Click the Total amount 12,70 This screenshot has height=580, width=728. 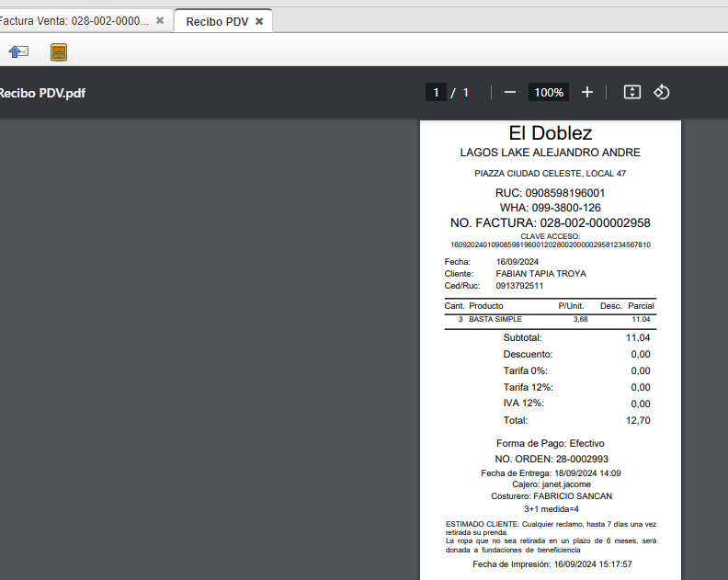coord(640,420)
